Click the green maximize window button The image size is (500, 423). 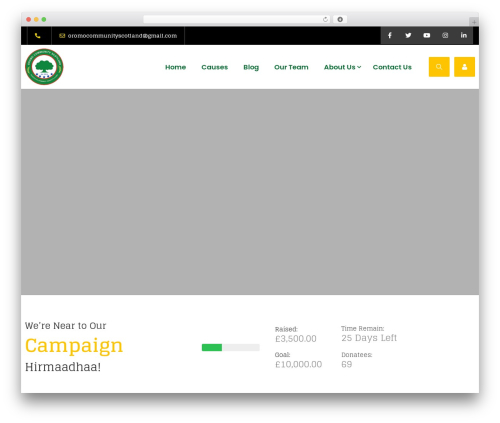click(x=44, y=19)
